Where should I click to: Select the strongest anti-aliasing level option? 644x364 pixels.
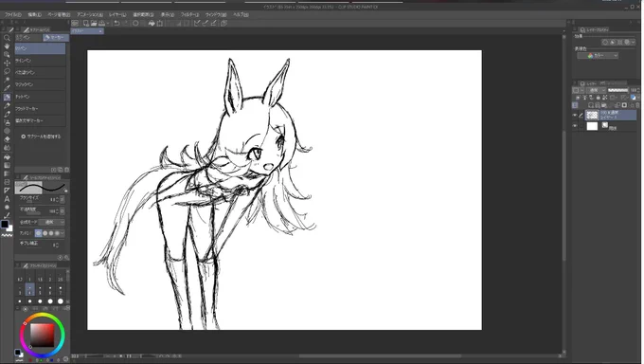click(57, 233)
